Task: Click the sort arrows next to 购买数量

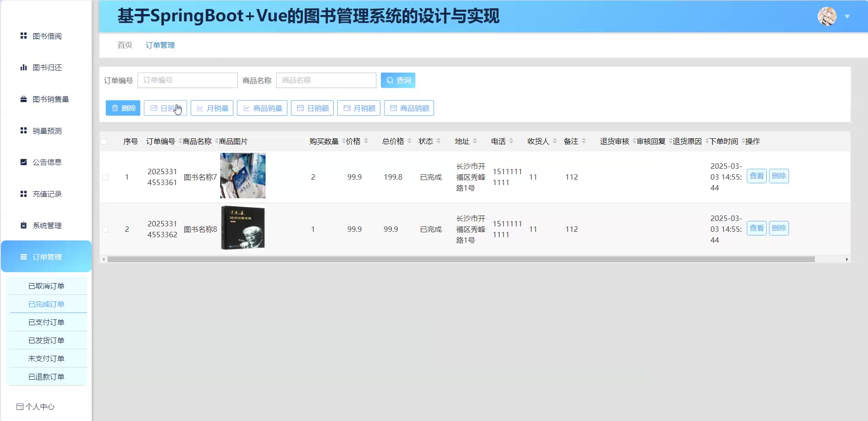Action: pos(343,141)
